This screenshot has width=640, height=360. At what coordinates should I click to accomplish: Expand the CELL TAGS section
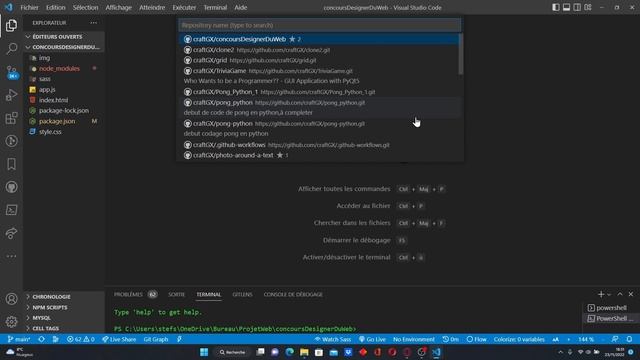click(x=64, y=329)
